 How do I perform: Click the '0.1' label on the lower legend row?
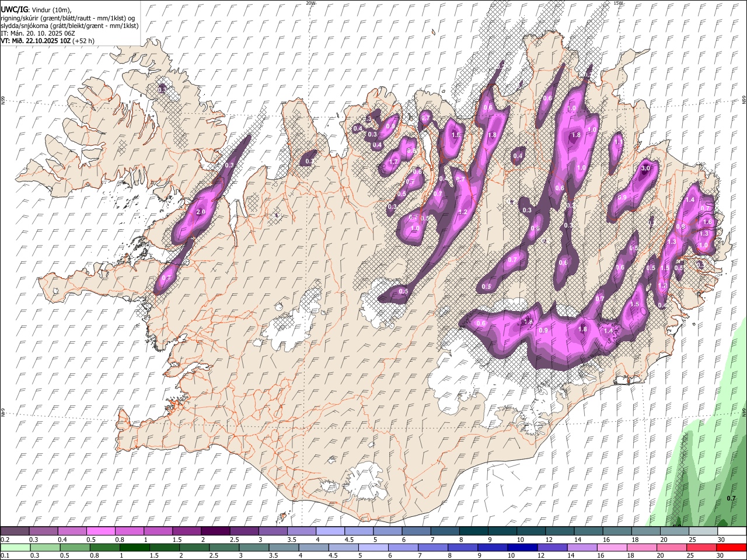[x=5, y=555]
